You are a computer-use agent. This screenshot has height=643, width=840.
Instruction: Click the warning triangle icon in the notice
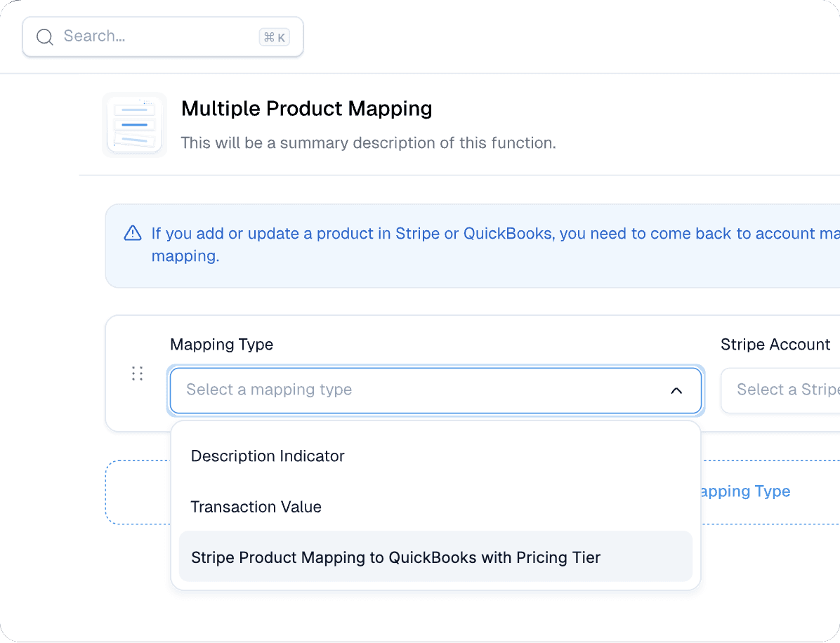(x=133, y=234)
